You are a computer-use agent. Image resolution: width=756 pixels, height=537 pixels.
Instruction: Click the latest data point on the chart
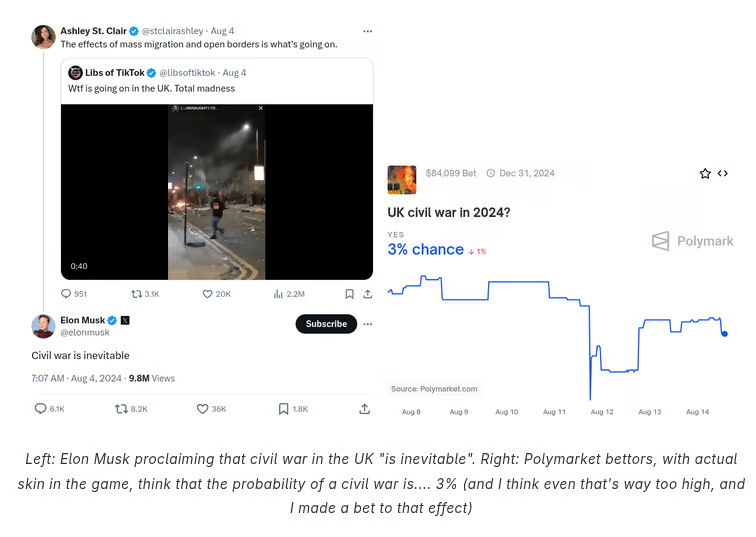point(724,334)
